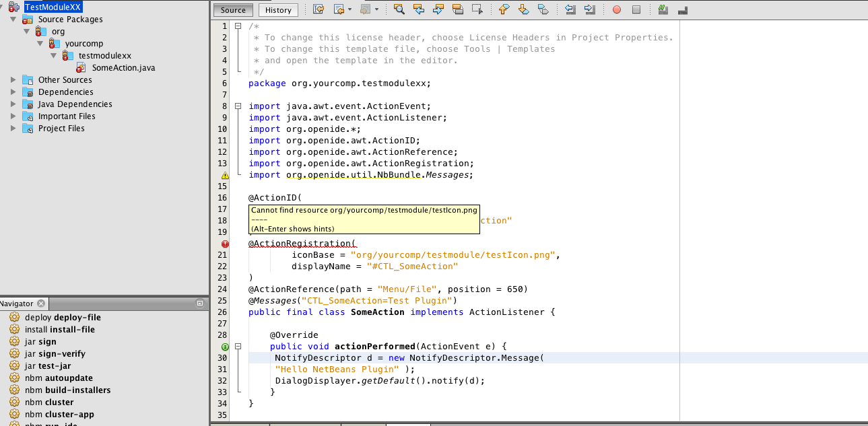Click the Find Selection magnifier icon
This screenshot has height=426, width=868.
click(399, 9)
